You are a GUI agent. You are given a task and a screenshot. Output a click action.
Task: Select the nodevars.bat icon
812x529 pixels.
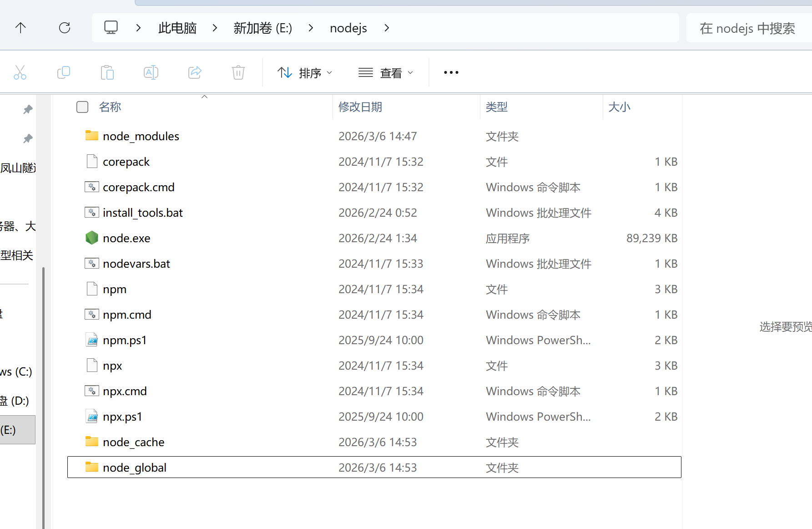click(x=92, y=263)
